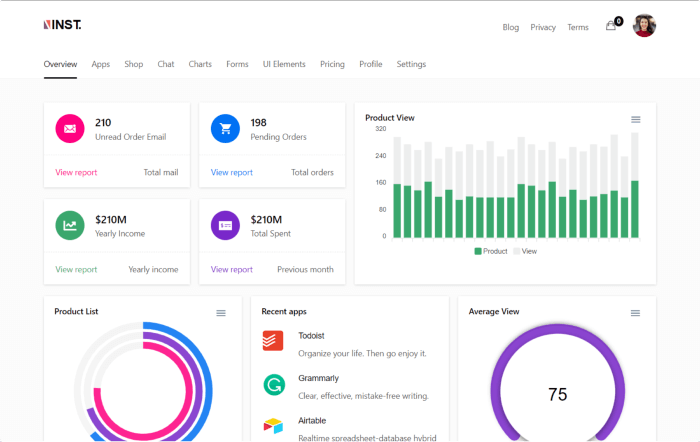700x442 pixels.
Task: Click the cart badge showing 0
Action: [x=618, y=21]
